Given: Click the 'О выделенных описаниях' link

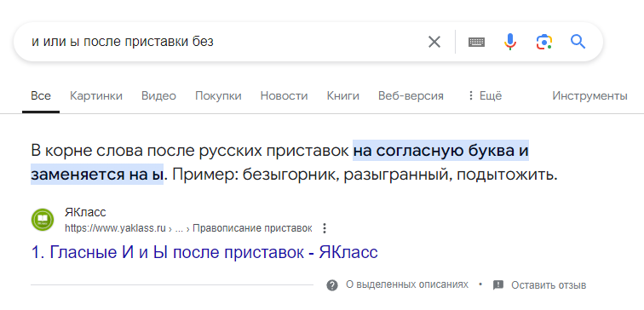Looking at the screenshot, I should pos(407,285).
